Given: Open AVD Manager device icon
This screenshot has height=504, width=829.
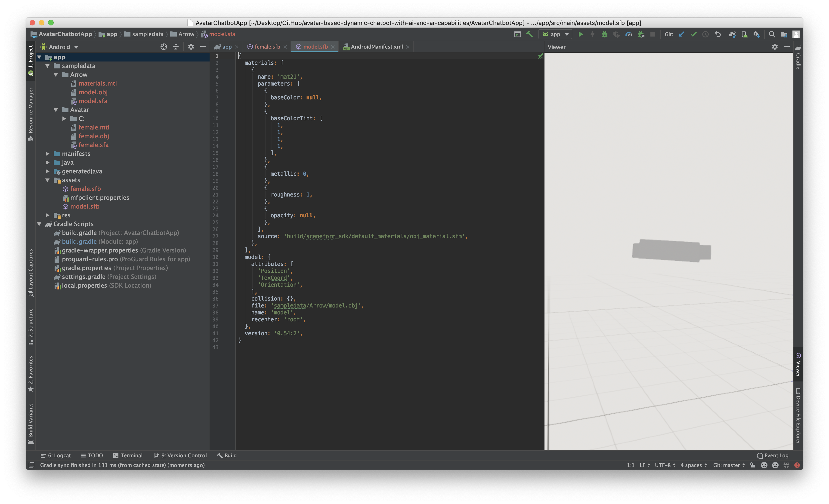Looking at the screenshot, I should (x=745, y=34).
